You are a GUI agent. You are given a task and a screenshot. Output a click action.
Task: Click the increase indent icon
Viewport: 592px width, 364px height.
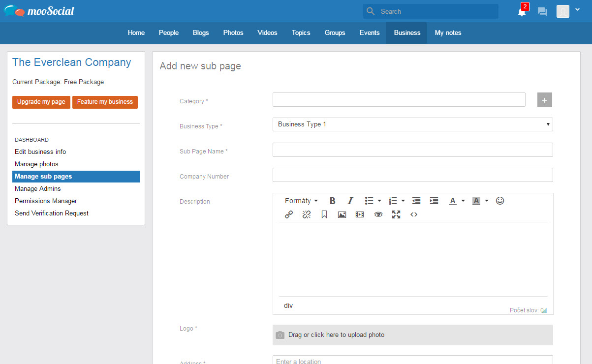pyautogui.click(x=434, y=201)
